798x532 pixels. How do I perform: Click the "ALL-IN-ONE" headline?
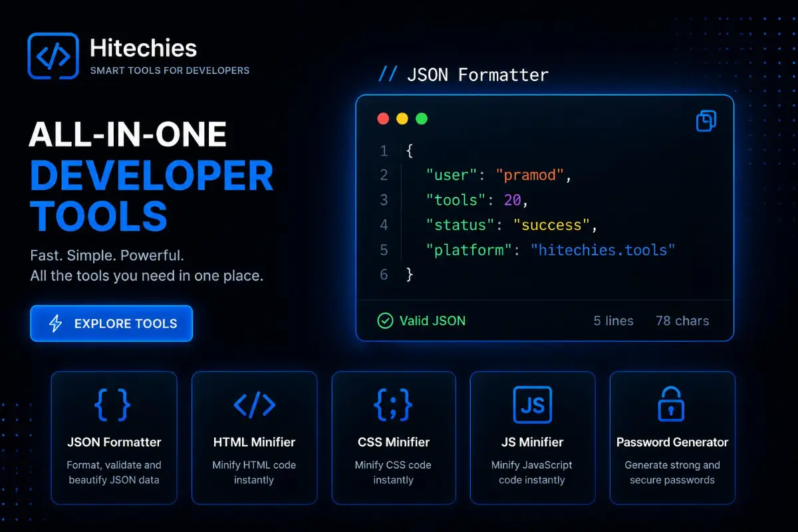(128, 135)
